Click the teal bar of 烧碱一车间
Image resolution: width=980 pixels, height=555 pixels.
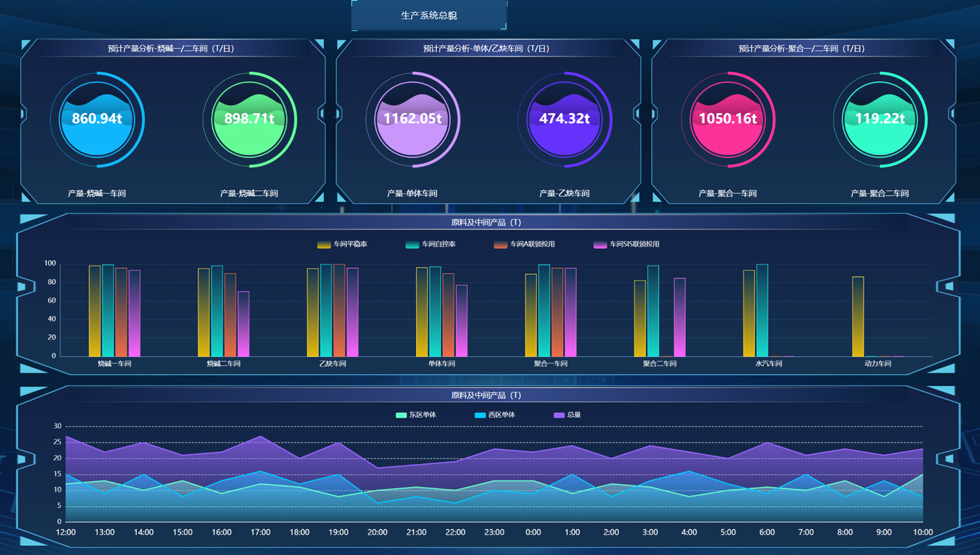(x=108, y=311)
